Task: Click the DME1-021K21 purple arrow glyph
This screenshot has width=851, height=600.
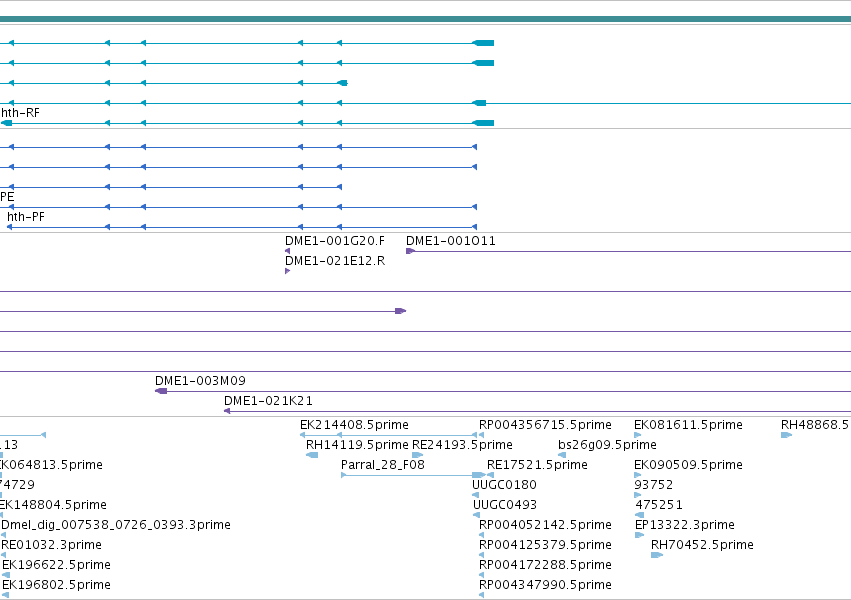Action: coord(227,411)
